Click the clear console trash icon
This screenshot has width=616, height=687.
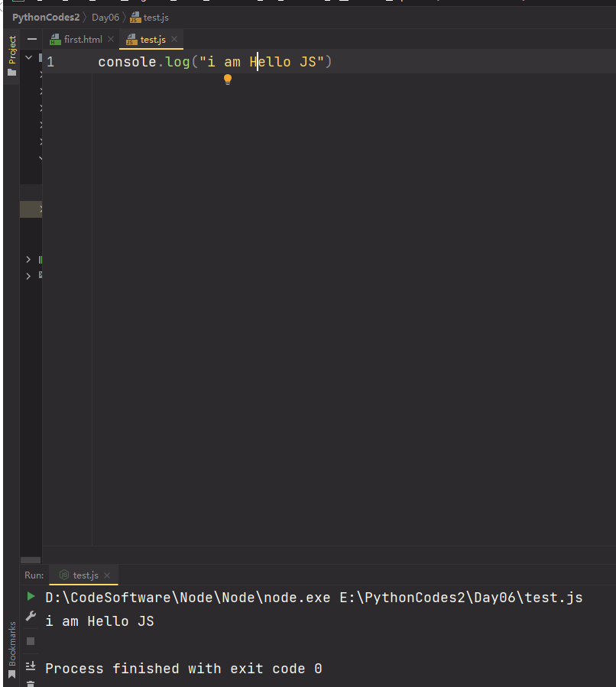pos(30,684)
